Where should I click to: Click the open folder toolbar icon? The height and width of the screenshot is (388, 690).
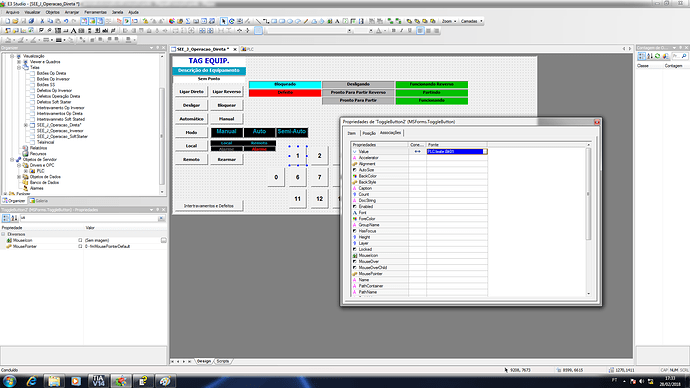(15, 21)
